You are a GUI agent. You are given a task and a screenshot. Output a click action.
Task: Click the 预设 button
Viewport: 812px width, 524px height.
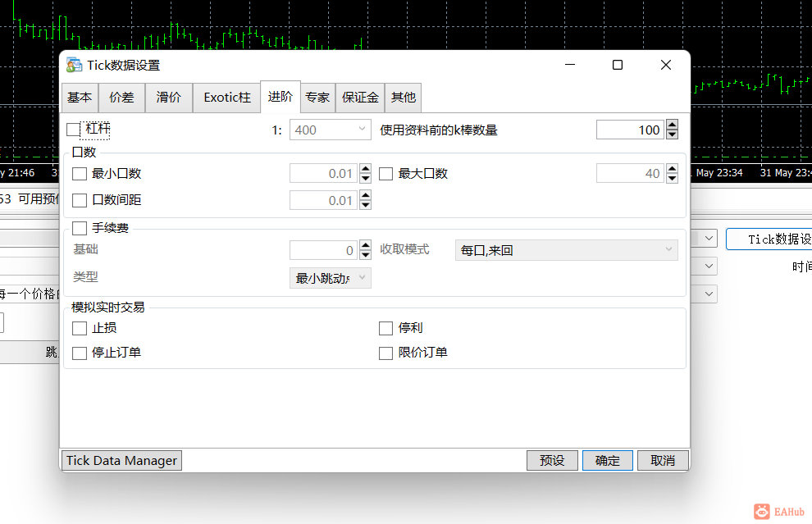552,460
